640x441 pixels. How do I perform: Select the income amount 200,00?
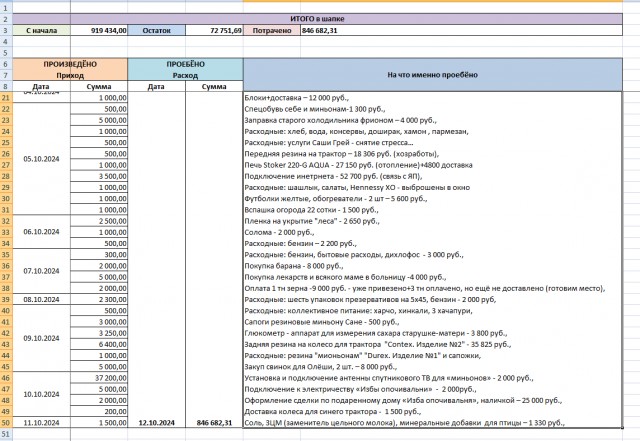[x=99, y=412]
